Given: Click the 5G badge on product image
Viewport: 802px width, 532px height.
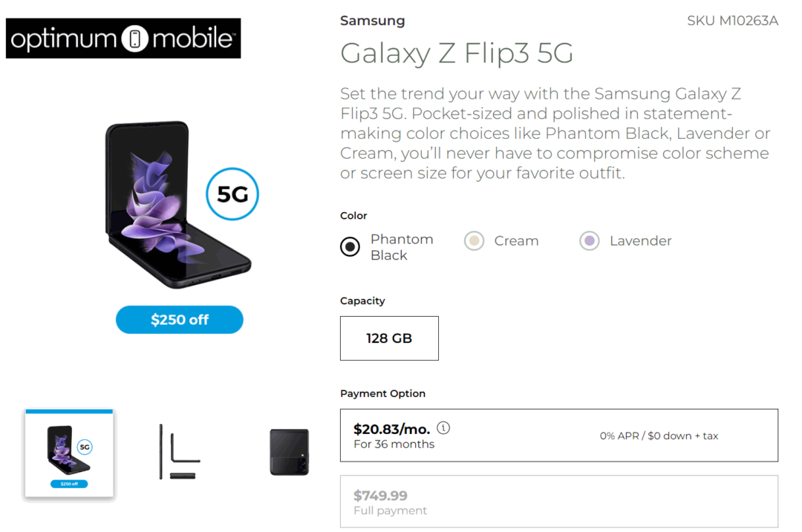Looking at the screenshot, I should 232,194.
